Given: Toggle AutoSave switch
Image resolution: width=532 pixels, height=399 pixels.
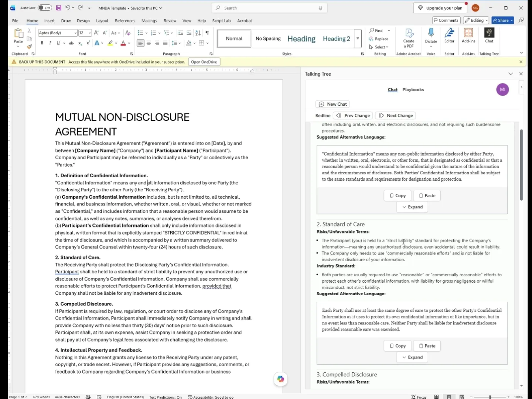Looking at the screenshot, I should click(x=45, y=8).
